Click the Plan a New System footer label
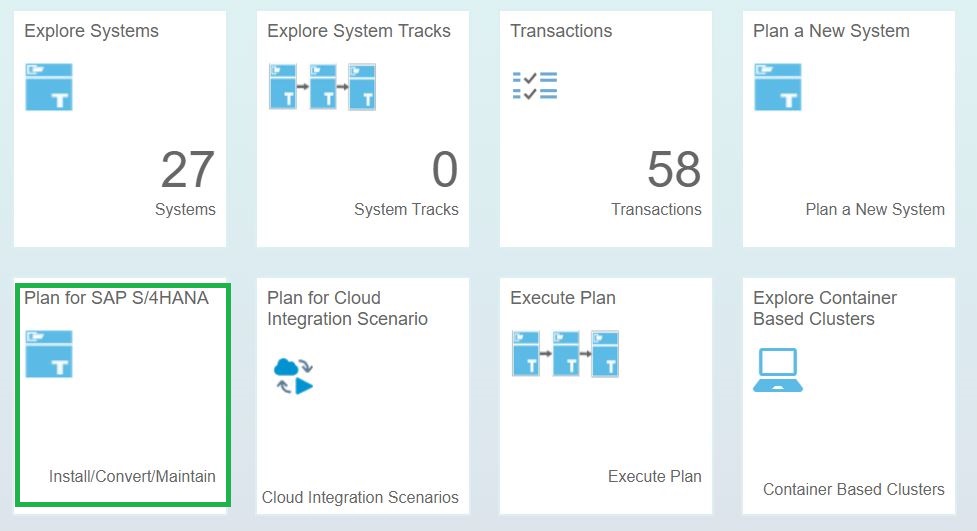The height and width of the screenshot is (531, 977). 875,209
